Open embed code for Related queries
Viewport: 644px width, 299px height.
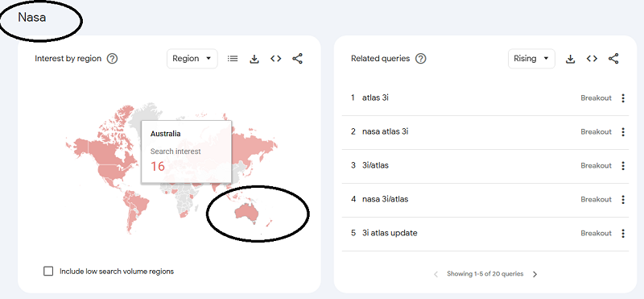592,59
